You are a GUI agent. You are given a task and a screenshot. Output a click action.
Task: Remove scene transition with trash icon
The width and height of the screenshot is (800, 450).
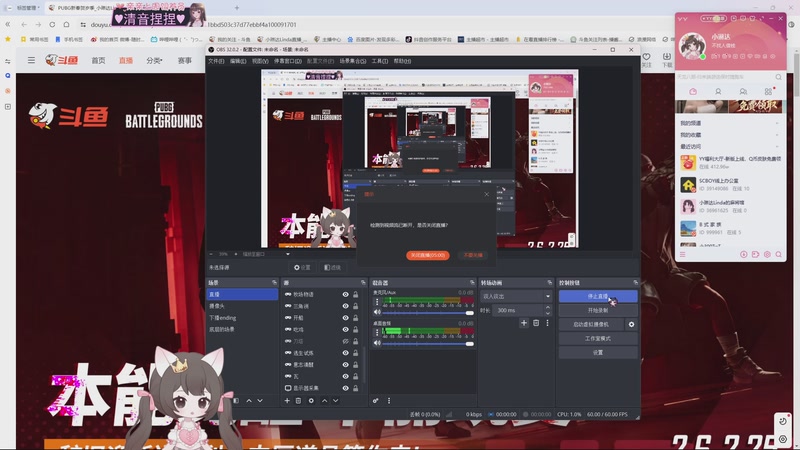pos(536,323)
